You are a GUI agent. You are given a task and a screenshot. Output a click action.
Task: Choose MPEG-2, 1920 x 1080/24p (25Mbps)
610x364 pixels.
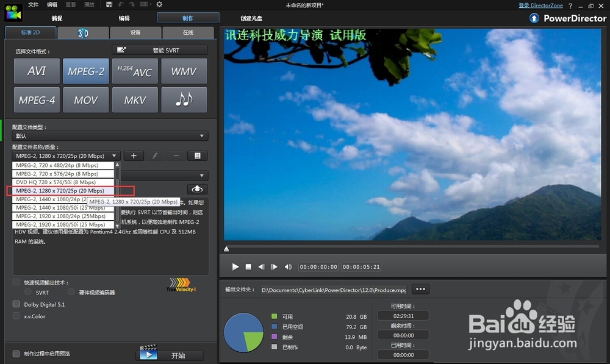coord(63,216)
